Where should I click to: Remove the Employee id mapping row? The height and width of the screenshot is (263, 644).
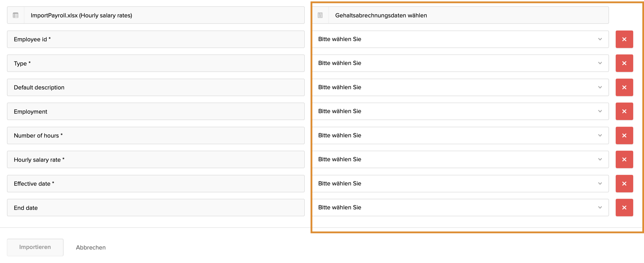[624, 39]
